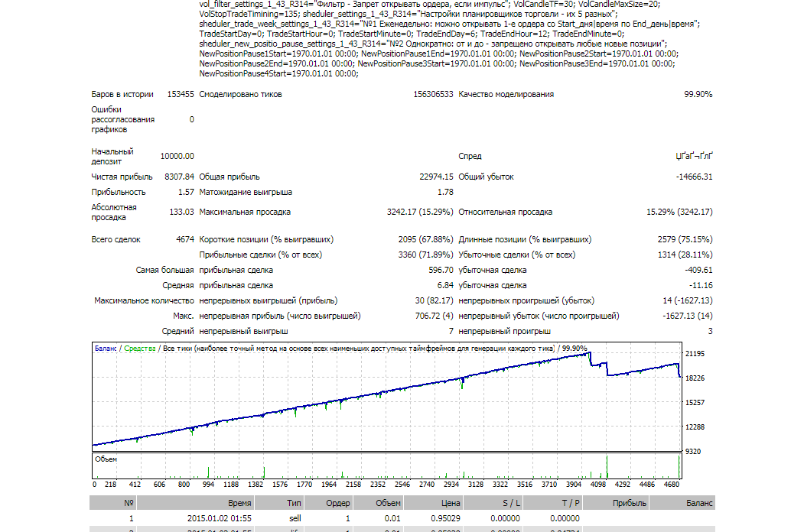This screenshot has width=804, height=532.
Task: Click the Объем volume panel label
Action: click(106, 459)
